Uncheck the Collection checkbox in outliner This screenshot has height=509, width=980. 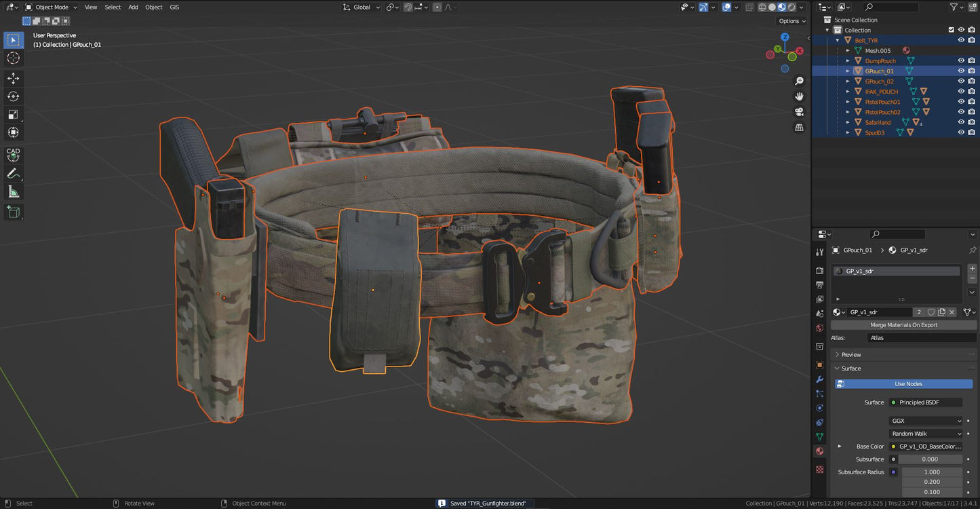951,29
